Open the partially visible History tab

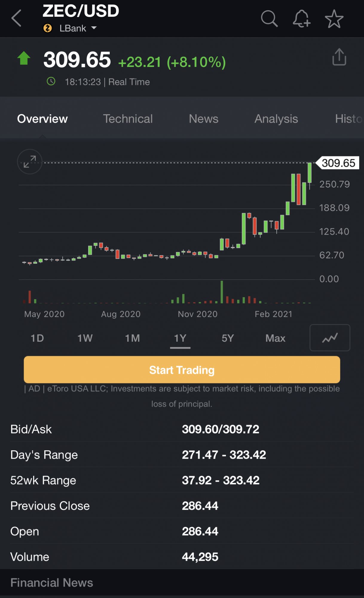pos(348,119)
